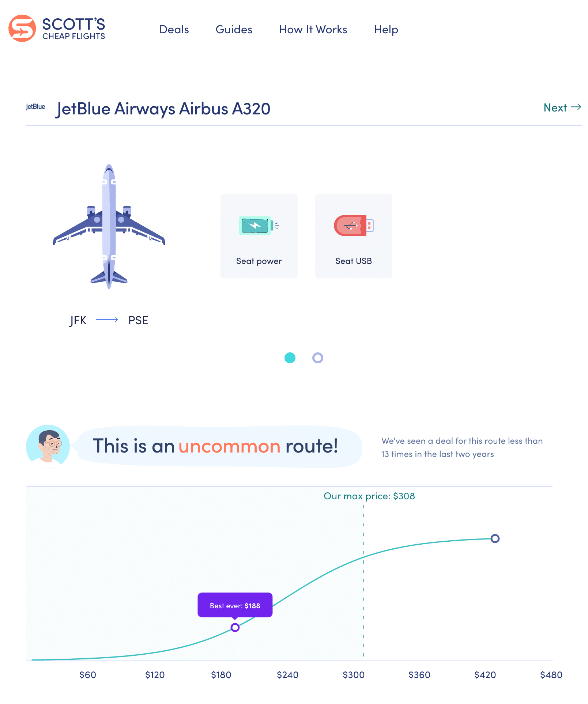
Task: Open the Help link
Action: click(x=386, y=30)
